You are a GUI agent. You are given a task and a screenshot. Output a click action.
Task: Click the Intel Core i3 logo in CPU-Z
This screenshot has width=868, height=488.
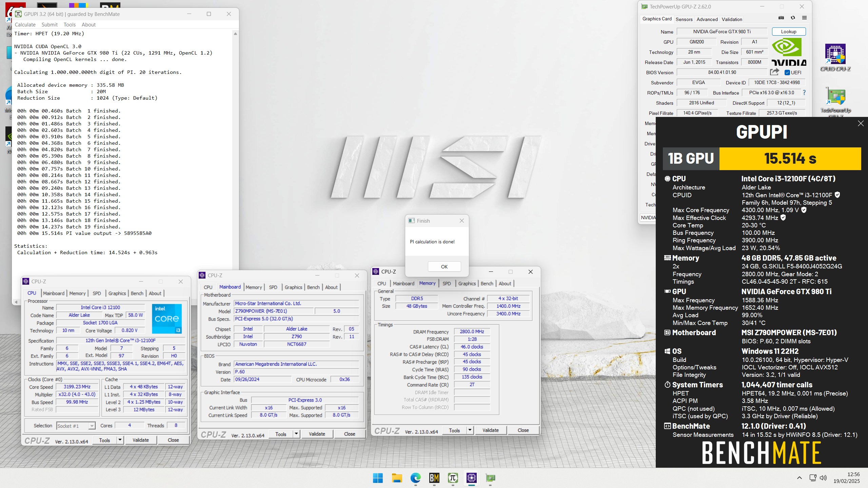coord(167,319)
